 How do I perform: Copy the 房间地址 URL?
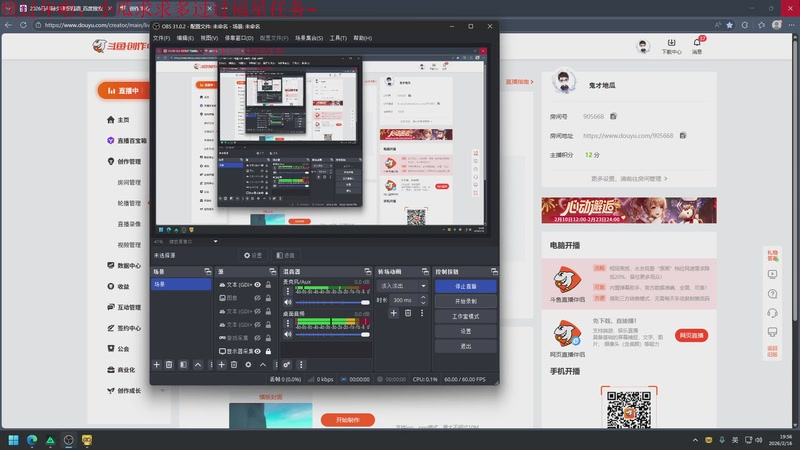tap(683, 135)
